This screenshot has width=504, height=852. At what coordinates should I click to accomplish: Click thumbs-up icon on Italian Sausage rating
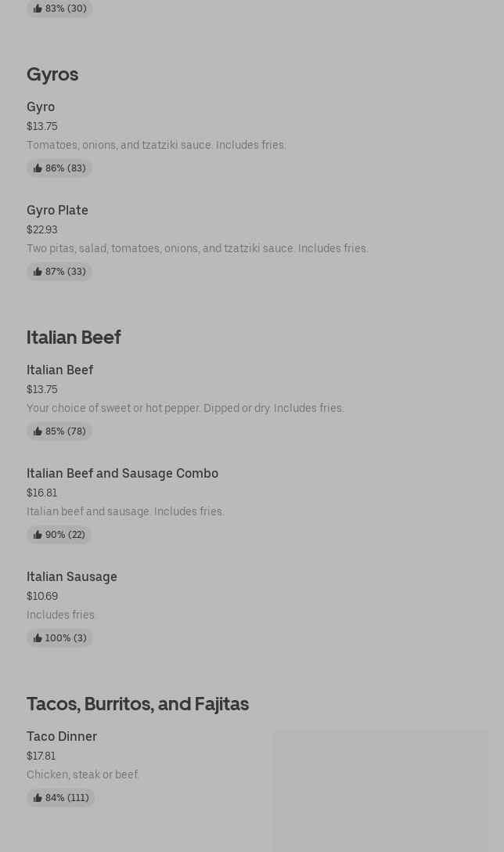tap(38, 638)
